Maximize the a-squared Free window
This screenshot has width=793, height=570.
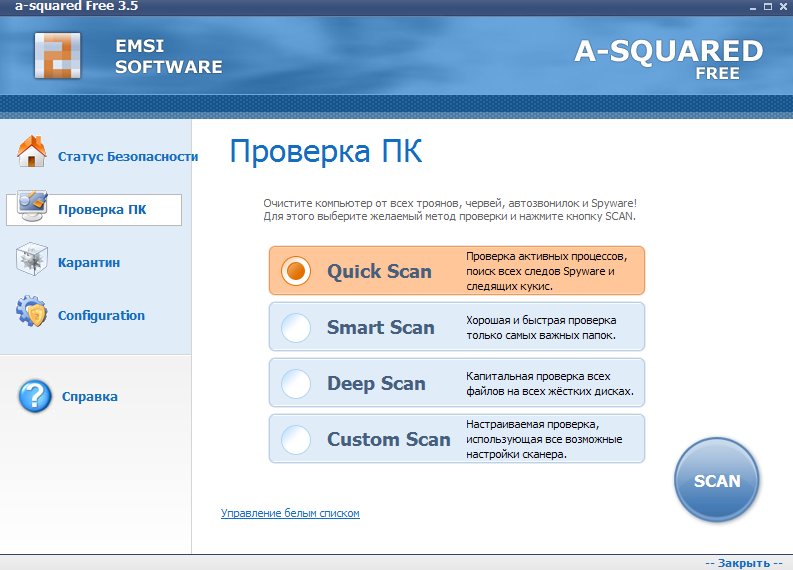coord(768,7)
